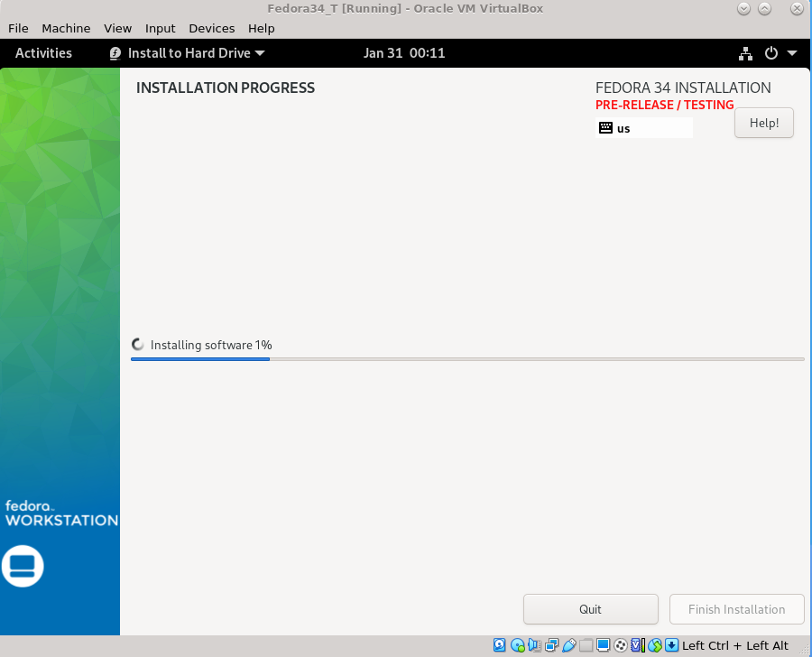Open the Input menu
The height and width of the screenshot is (657, 812).
(x=160, y=29)
